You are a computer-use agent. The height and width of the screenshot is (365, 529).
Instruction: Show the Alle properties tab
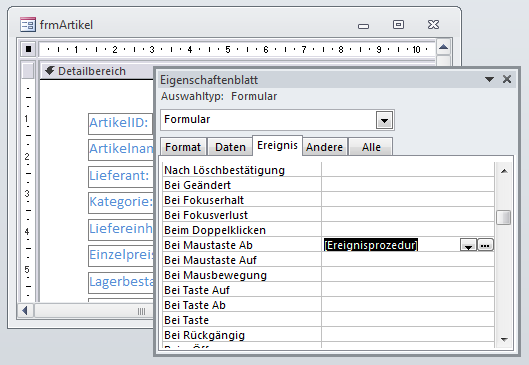371,147
